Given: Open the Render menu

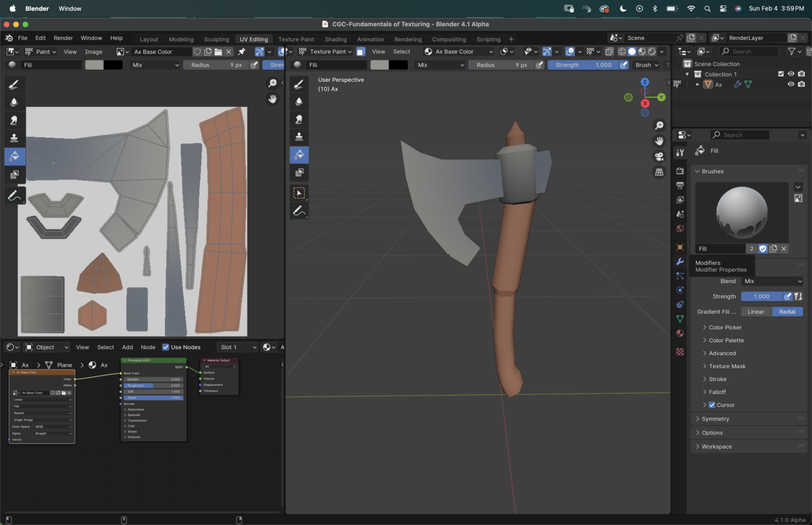Looking at the screenshot, I should [x=63, y=38].
